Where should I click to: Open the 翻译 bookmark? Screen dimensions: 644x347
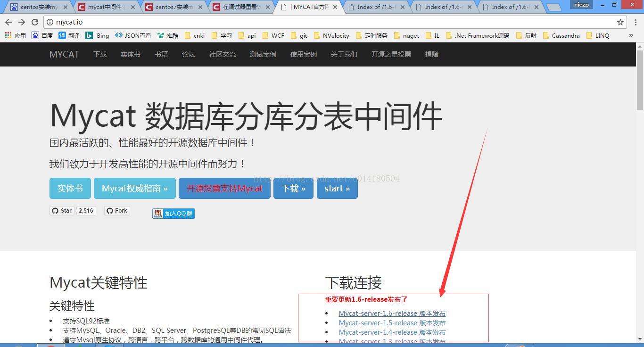pyautogui.click(x=69, y=35)
